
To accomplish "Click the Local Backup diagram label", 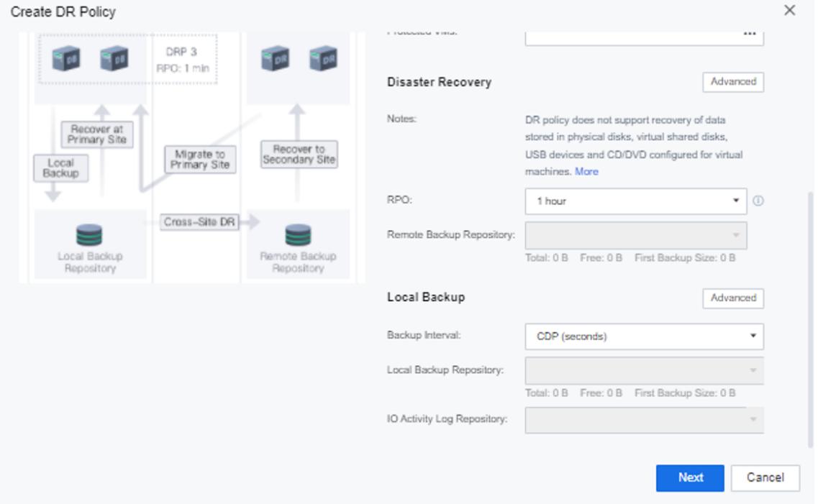I will (60, 168).
